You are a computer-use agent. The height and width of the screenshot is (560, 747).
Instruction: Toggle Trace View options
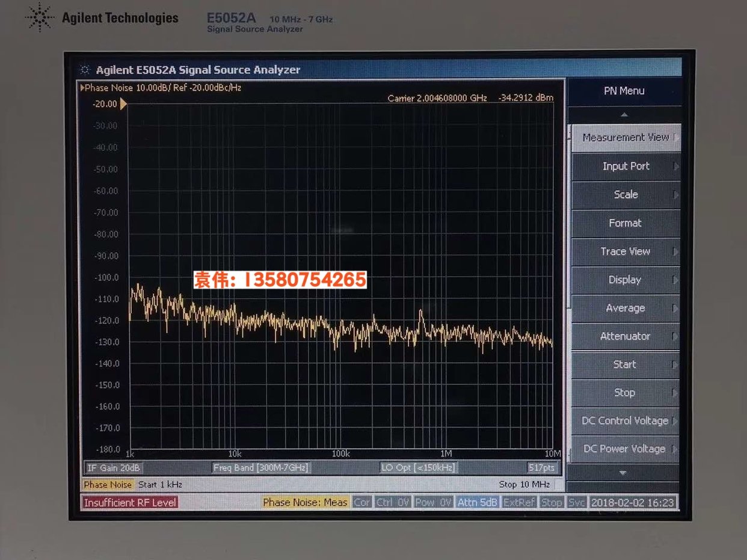(x=626, y=251)
